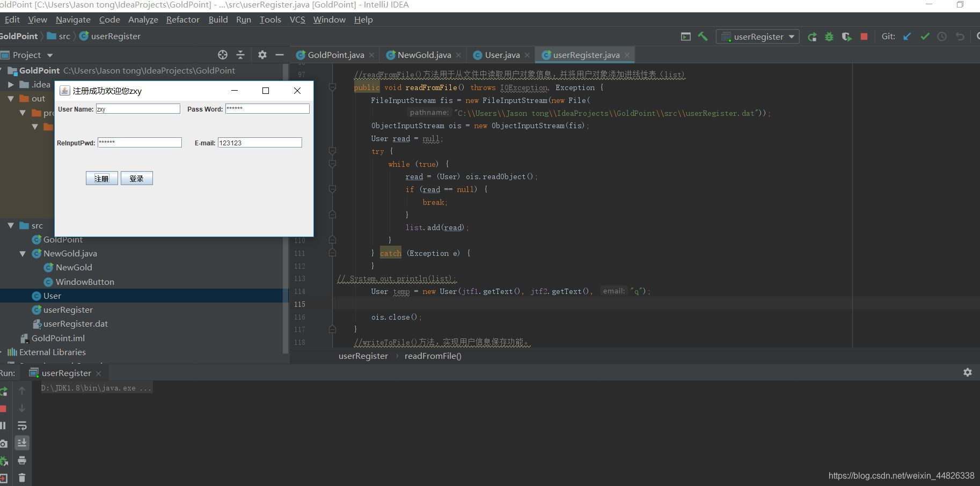Click the locate/scroll-from-source target icon
Viewport: 980px width, 486px height.
click(x=223, y=55)
